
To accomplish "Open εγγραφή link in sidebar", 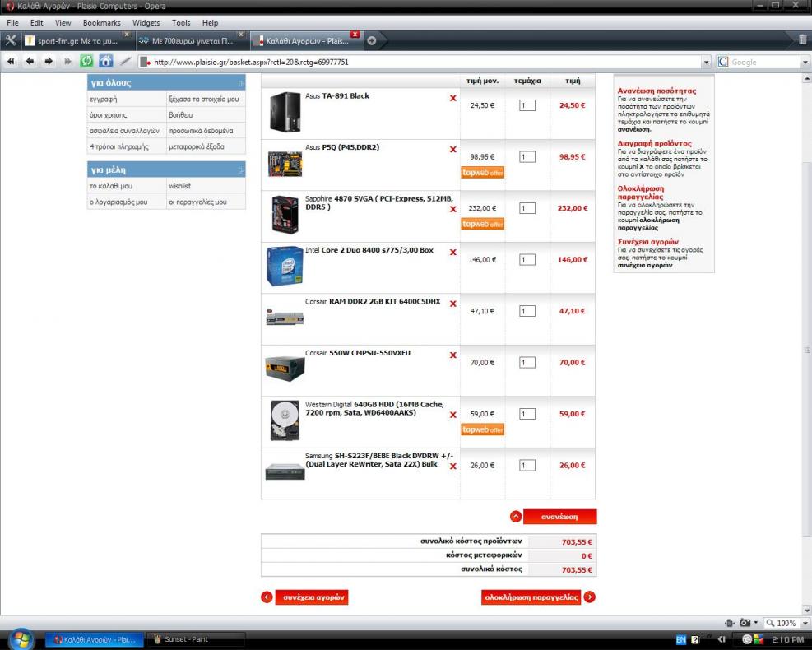I will pyautogui.click(x=103, y=99).
